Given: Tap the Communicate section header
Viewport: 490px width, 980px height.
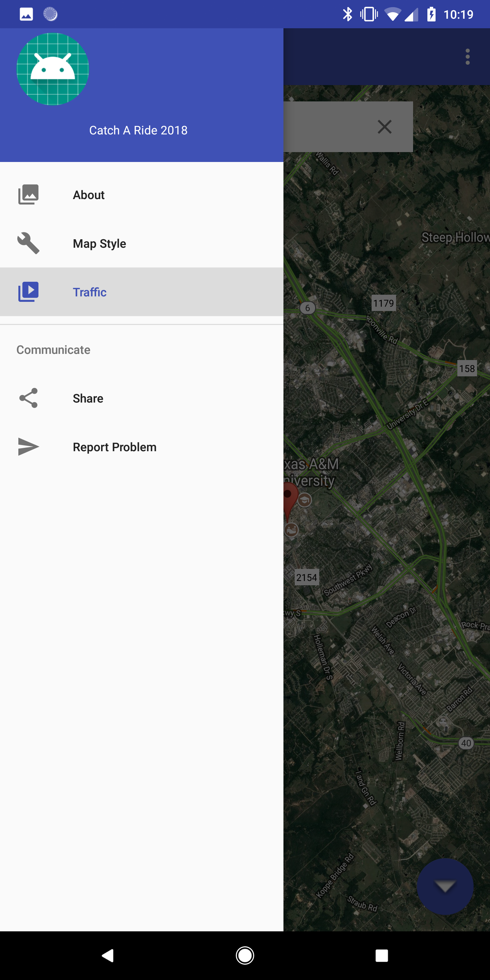Looking at the screenshot, I should point(53,349).
